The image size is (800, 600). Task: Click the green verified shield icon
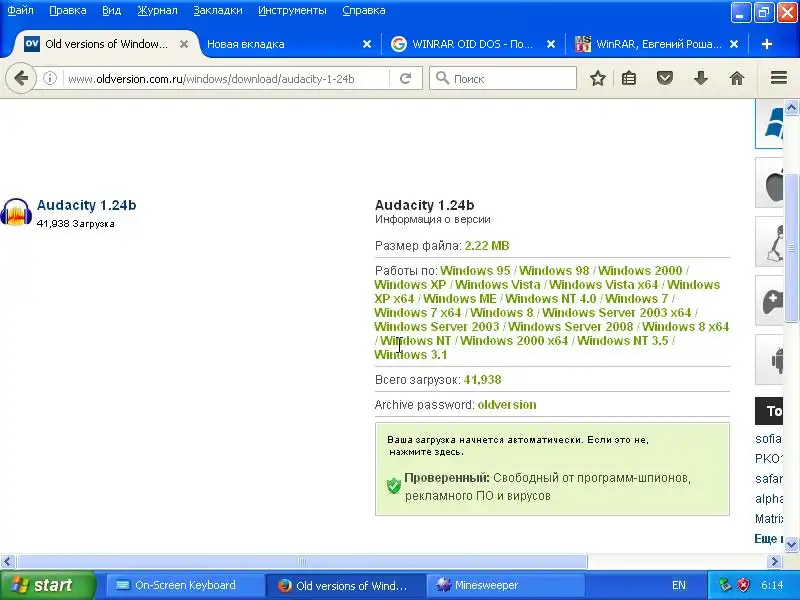click(393, 485)
